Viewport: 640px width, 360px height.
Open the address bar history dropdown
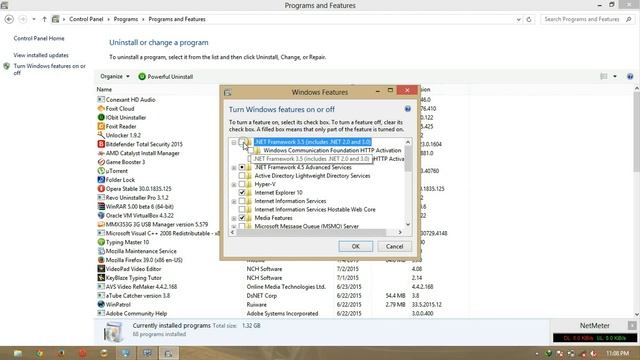point(518,19)
